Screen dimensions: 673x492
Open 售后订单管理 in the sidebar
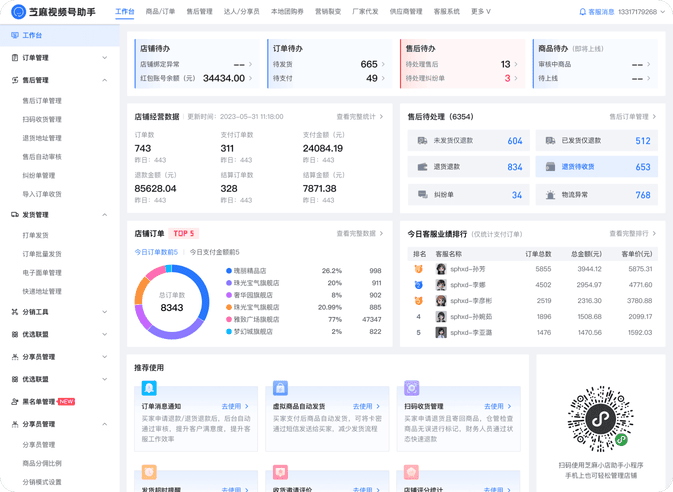coord(42,101)
